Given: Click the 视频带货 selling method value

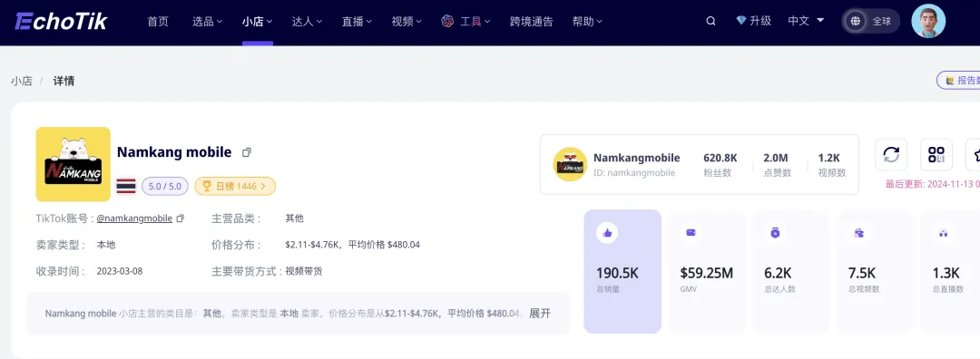Looking at the screenshot, I should coord(304,271).
